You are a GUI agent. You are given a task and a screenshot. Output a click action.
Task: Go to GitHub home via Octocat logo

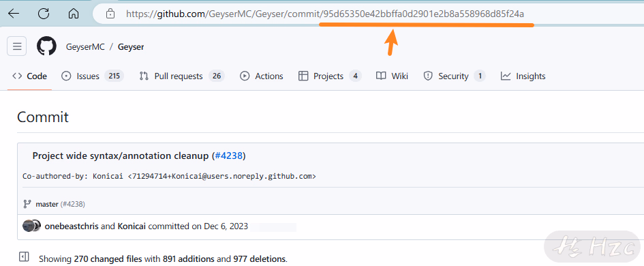pos(46,46)
